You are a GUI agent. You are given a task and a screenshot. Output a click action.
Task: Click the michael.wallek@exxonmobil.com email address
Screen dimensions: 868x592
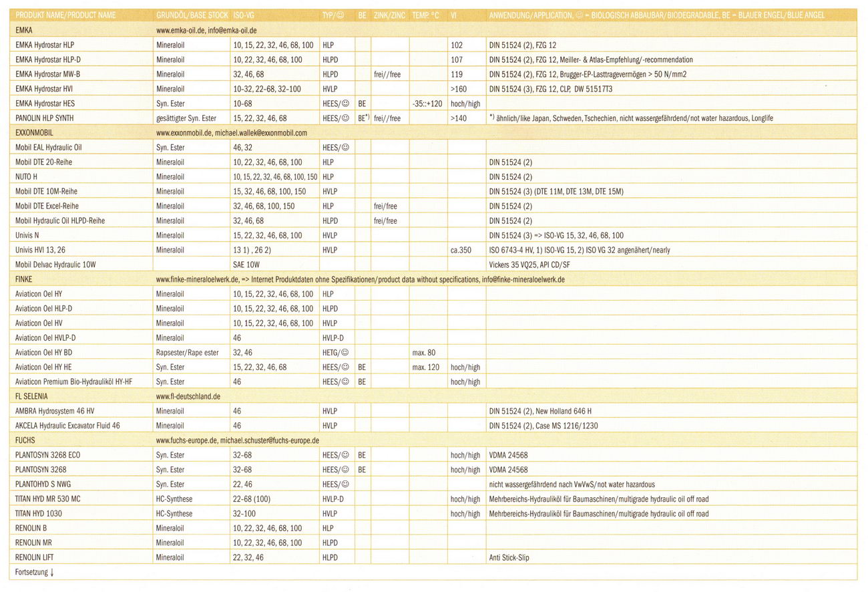coord(260,133)
